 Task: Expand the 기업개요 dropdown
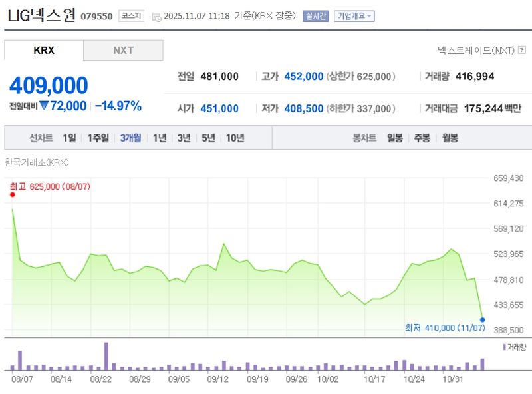(354, 16)
